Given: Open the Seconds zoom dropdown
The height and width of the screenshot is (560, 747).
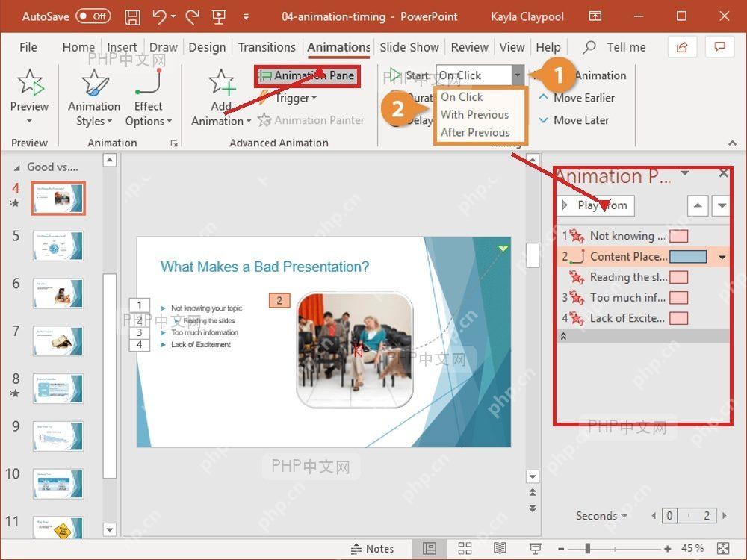Looking at the screenshot, I should pos(601,516).
